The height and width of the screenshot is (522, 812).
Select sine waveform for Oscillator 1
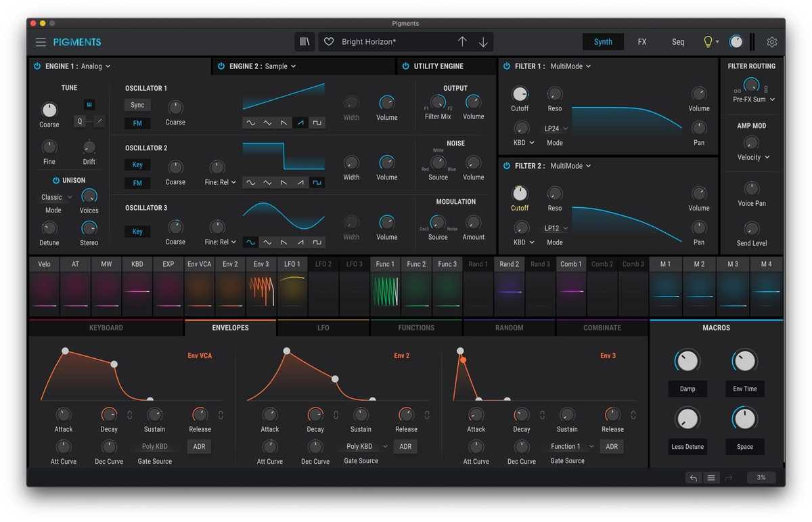[x=251, y=123]
